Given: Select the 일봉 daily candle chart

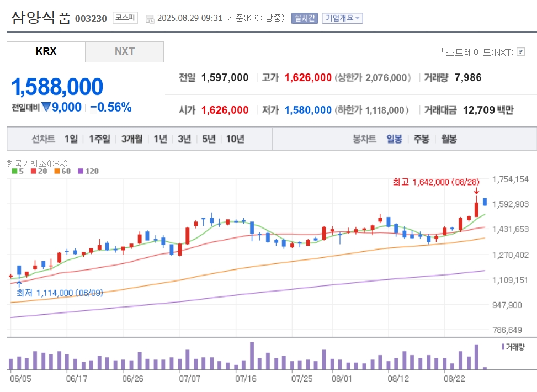Looking at the screenshot, I should [394, 139].
